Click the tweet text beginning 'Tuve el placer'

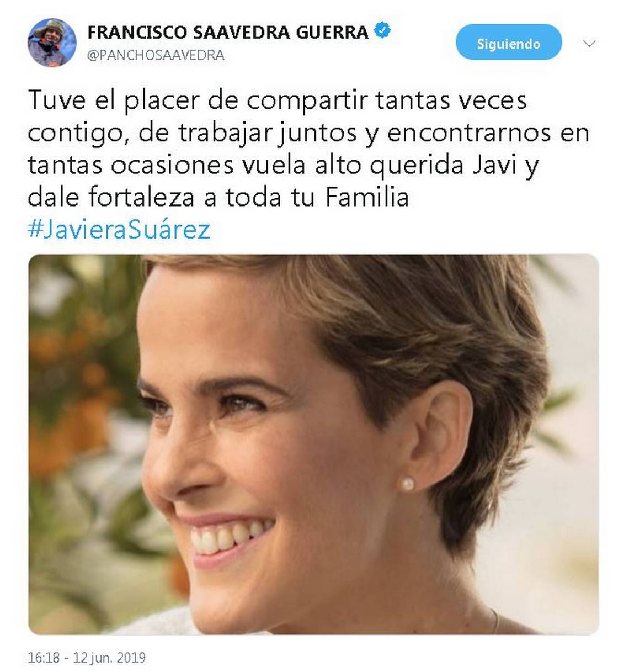[309, 149]
